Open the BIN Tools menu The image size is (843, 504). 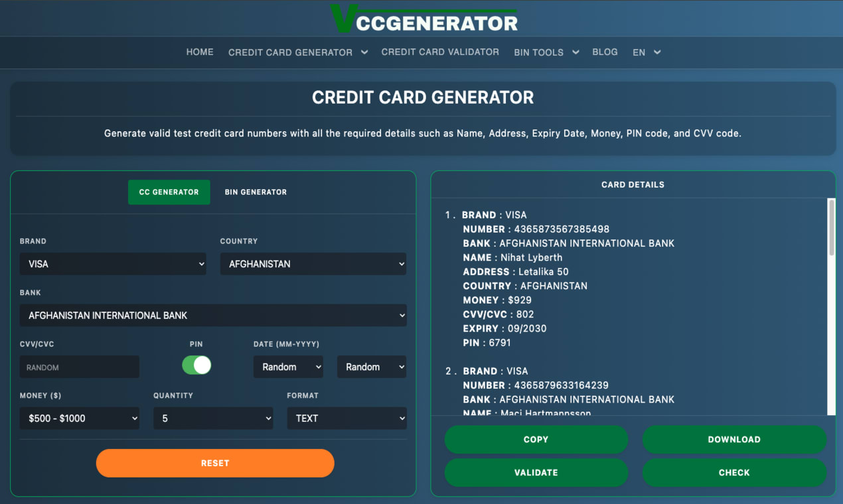tap(538, 52)
